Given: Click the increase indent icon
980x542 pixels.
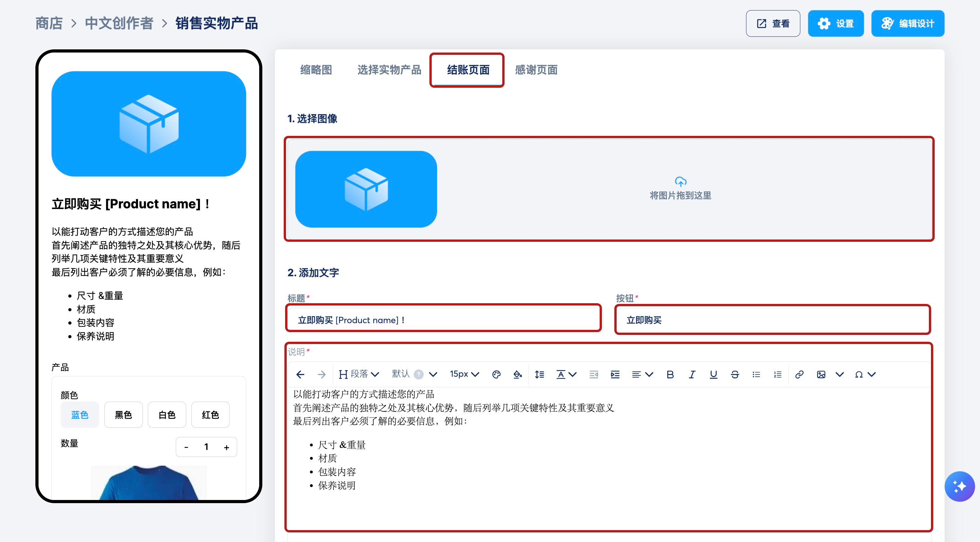Looking at the screenshot, I should 615,375.
